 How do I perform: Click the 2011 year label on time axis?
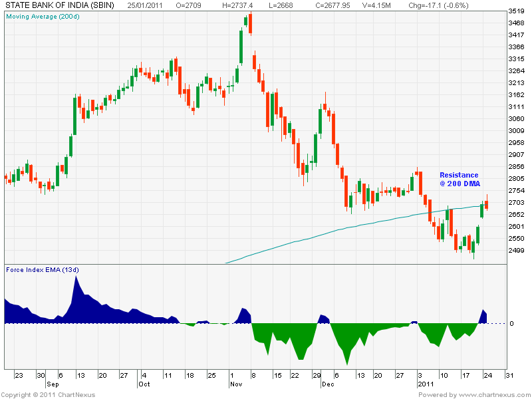(426, 384)
